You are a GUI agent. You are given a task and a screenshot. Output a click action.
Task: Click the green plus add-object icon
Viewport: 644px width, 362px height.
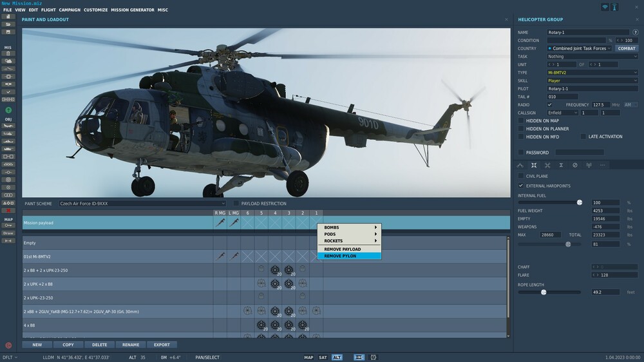(8, 110)
